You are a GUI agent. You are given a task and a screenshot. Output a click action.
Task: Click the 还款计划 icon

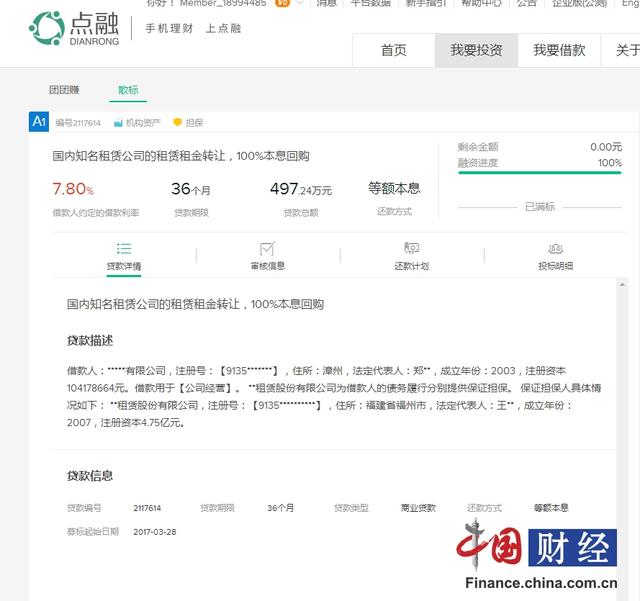(411, 248)
